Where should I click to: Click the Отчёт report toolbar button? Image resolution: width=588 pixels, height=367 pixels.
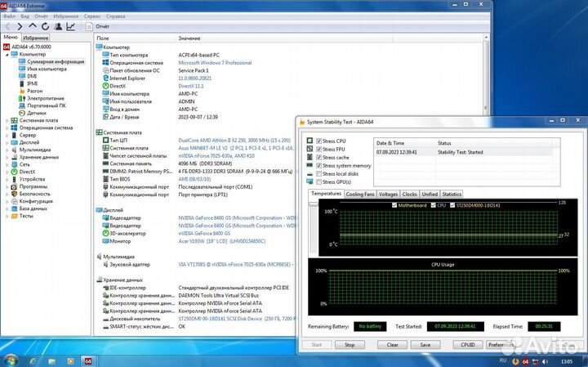coord(98,26)
